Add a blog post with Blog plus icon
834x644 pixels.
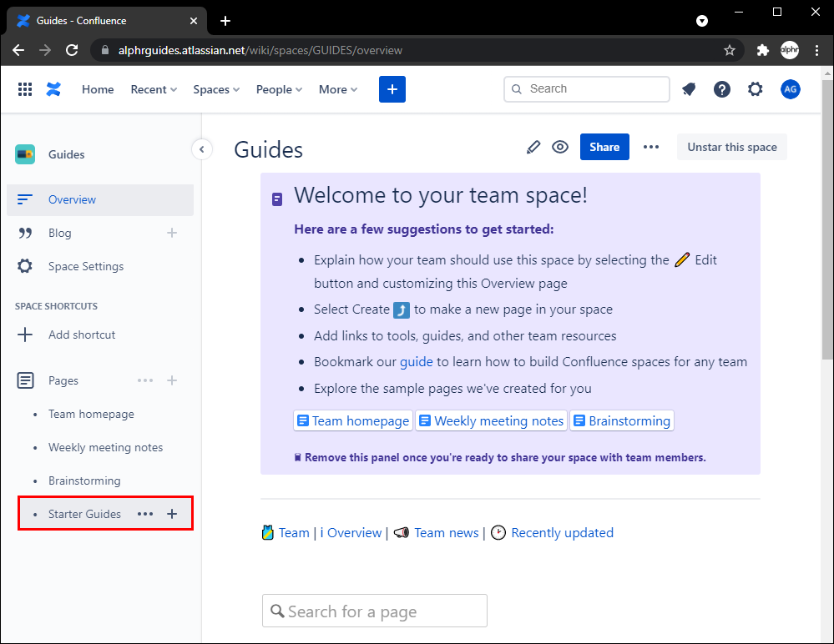coord(172,233)
